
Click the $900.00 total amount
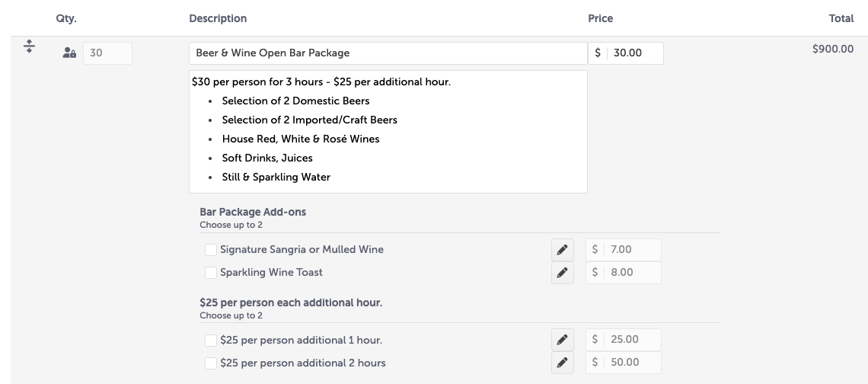click(832, 50)
